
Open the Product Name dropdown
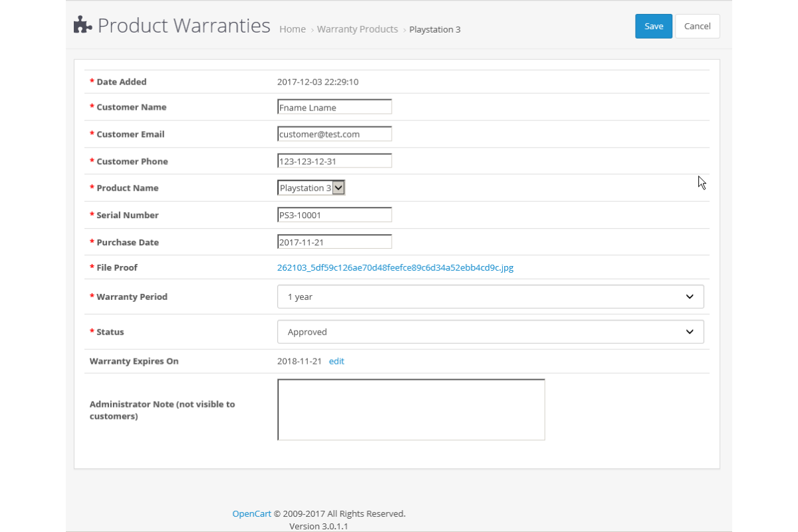(x=311, y=188)
